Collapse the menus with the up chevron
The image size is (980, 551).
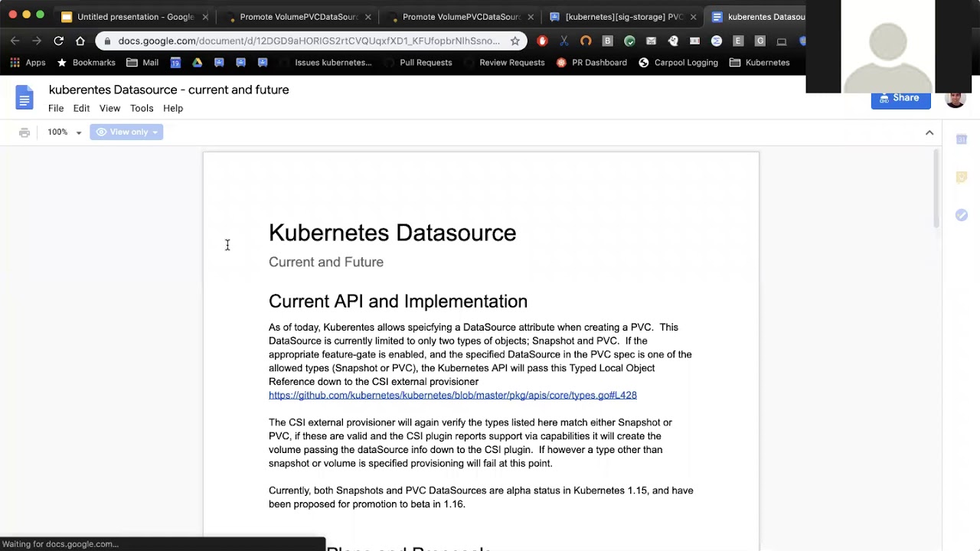[x=929, y=132]
